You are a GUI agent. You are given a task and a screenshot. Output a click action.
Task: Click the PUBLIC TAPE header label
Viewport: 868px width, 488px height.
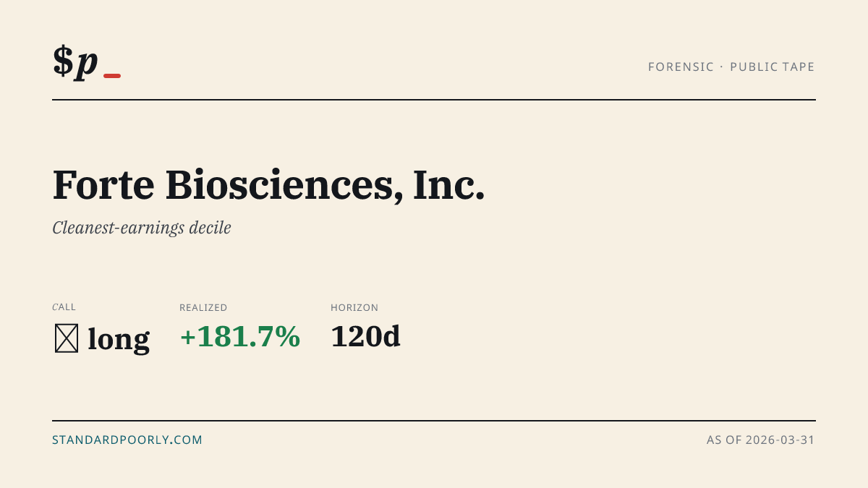point(773,67)
